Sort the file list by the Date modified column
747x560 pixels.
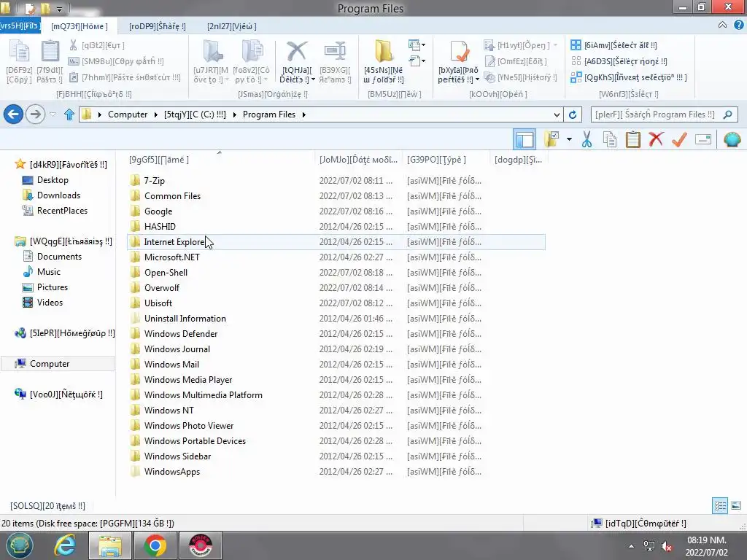(358, 160)
